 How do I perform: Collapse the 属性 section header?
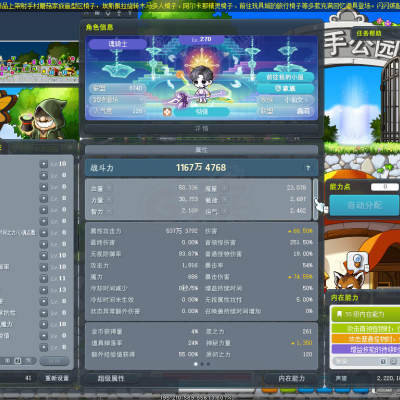202,150
